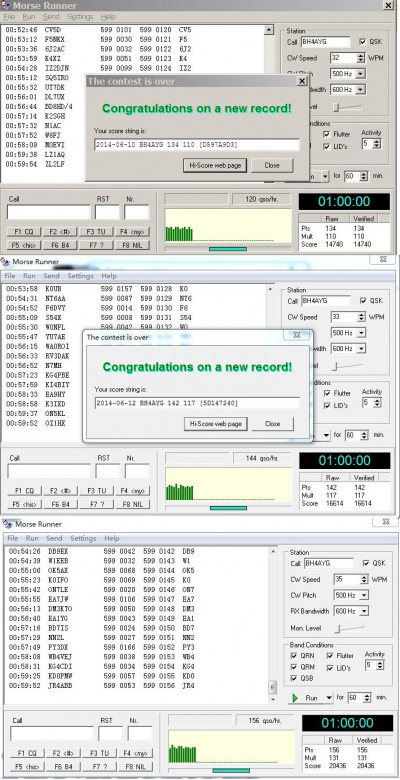Viewport: 400px width, 780px height.
Task: Toggle LID's in the 35 WPM window
Action: (x=330, y=667)
